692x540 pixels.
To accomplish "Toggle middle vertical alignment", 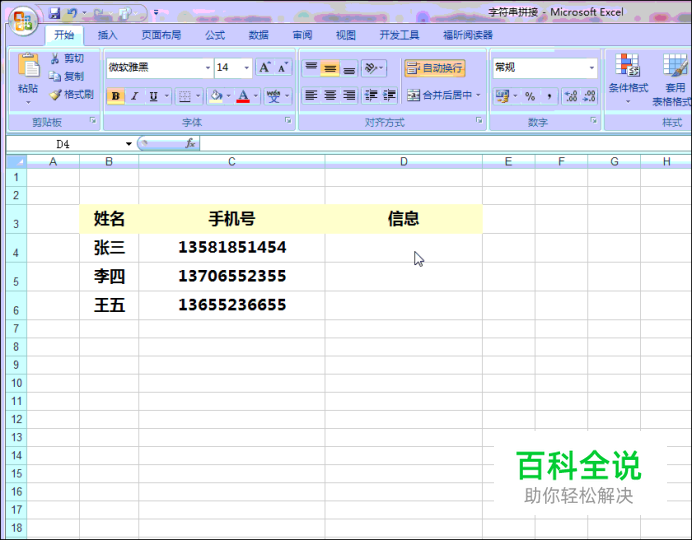I will pos(330,68).
